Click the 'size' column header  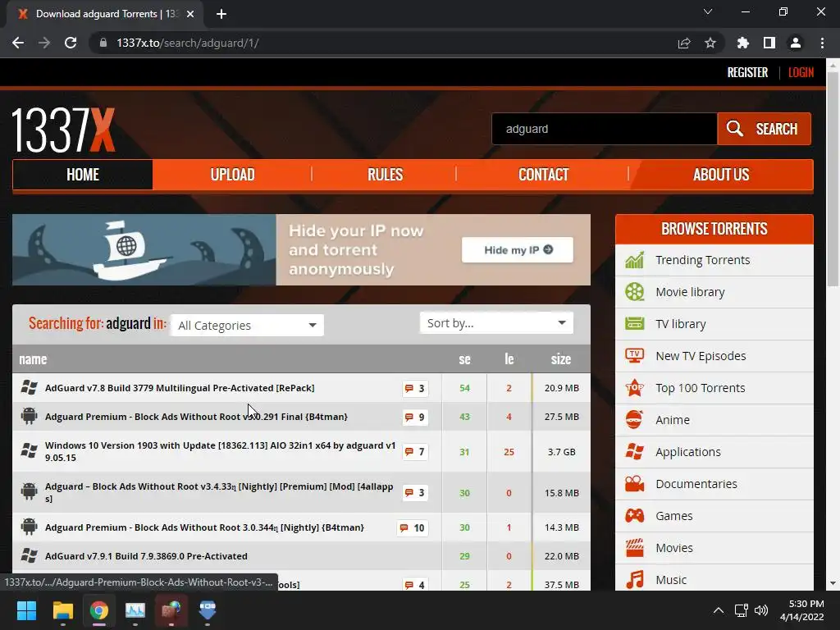tap(561, 359)
